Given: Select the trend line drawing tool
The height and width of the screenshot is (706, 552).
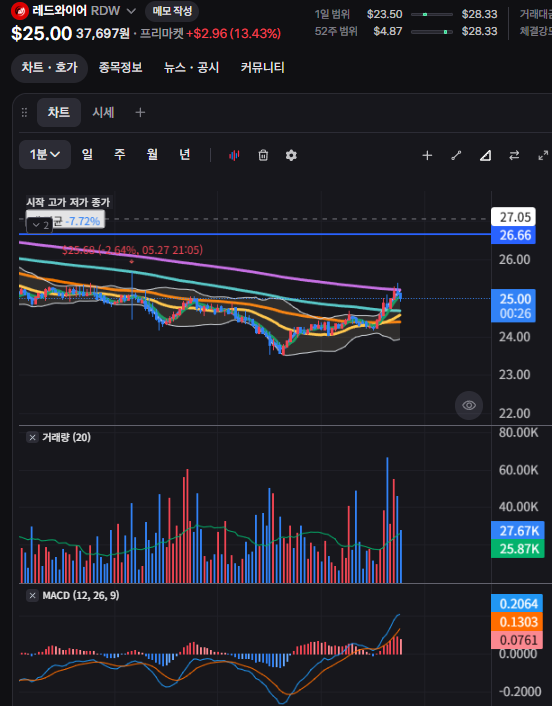Looking at the screenshot, I should (x=456, y=155).
